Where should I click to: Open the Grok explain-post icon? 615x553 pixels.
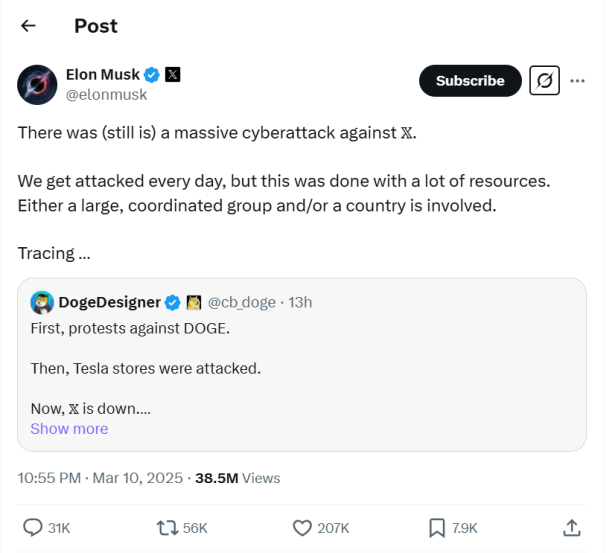point(545,80)
